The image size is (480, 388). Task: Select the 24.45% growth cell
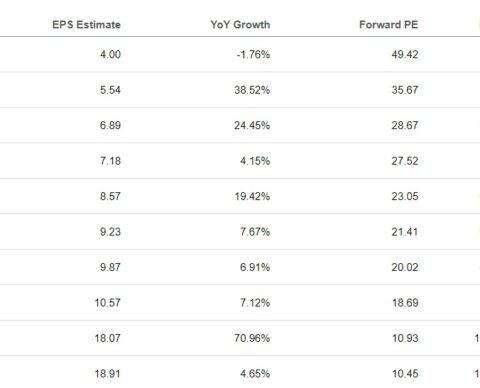(252, 125)
